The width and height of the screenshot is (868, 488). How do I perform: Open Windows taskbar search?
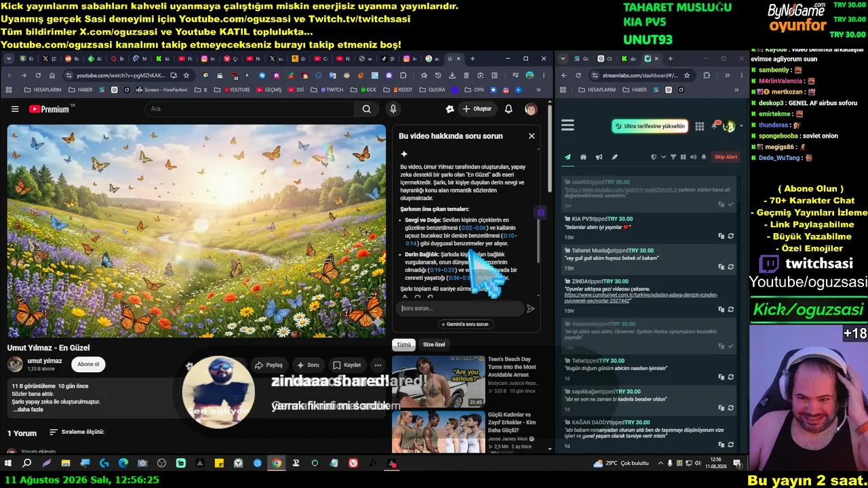click(x=27, y=464)
